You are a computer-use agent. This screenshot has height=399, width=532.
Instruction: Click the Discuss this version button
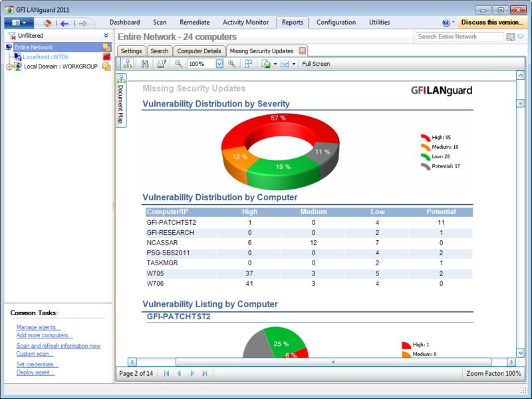(492, 23)
